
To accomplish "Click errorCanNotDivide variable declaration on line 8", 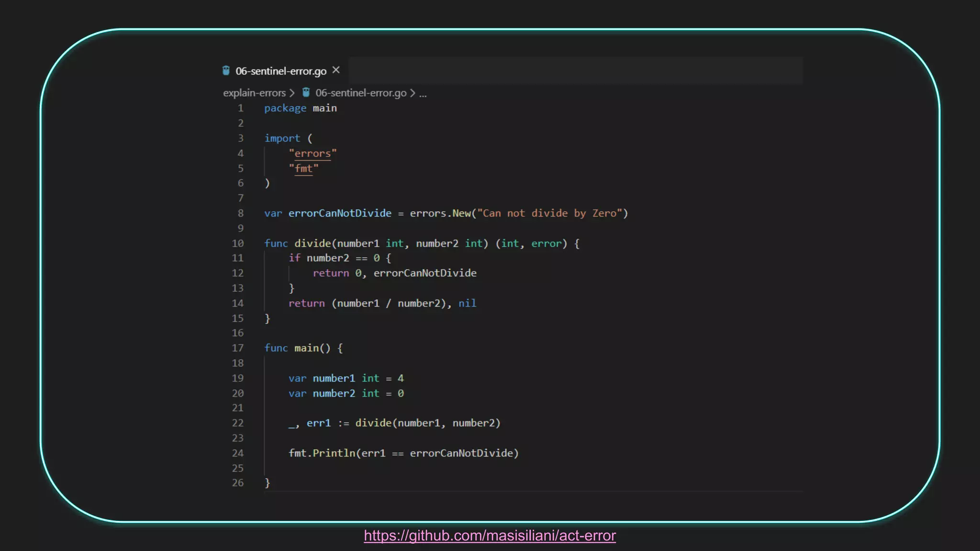I will point(340,213).
